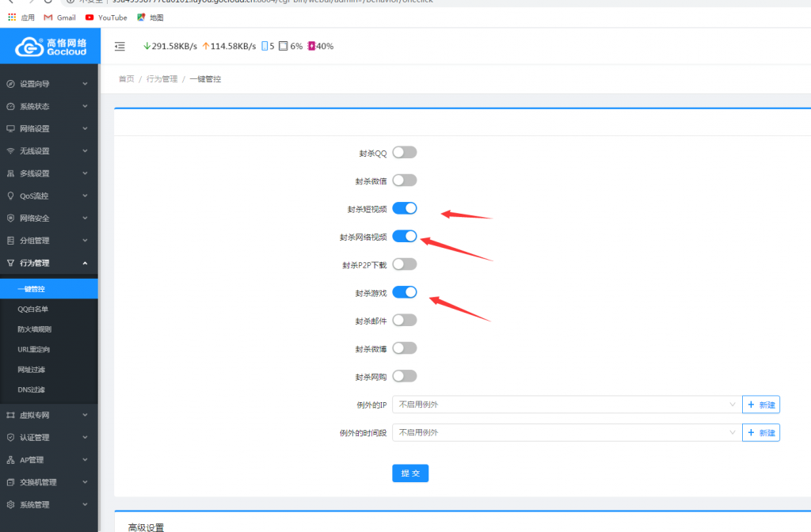Image resolution: width=811 pixels, height=532 pixels.
Task: Open the 例外的时间段 dropdown
Action: 567,432
